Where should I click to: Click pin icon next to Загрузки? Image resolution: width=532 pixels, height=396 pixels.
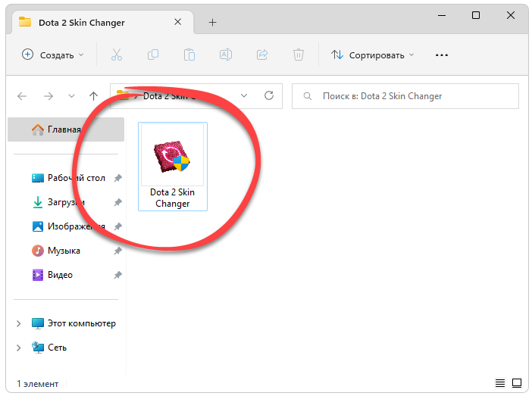pyautogui.click(x=117, y=202)
